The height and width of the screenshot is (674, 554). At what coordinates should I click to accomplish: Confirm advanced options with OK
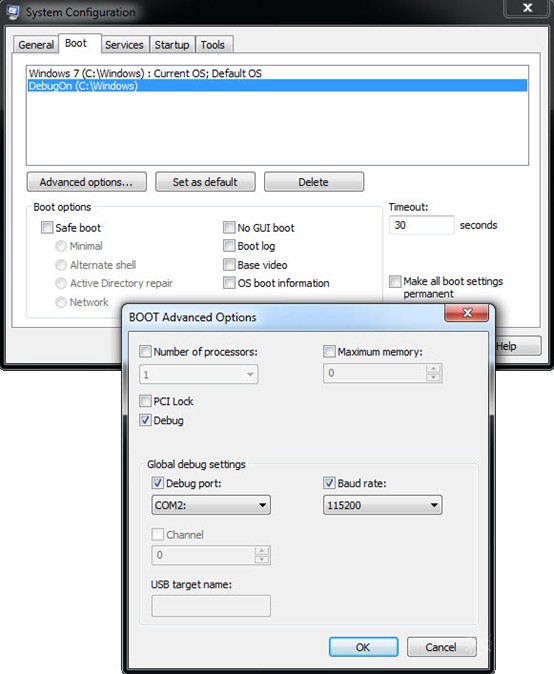click(363, 647)
